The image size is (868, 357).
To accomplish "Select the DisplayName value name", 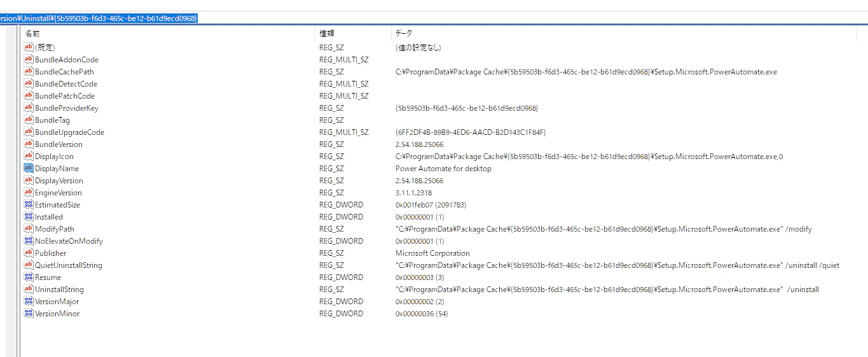I will pos(57,169).
